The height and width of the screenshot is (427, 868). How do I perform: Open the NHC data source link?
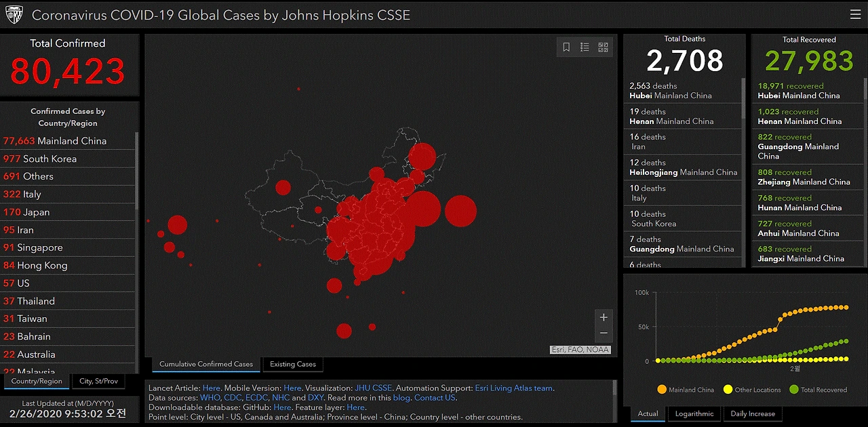pyautogui.click(x=281, y=398)
